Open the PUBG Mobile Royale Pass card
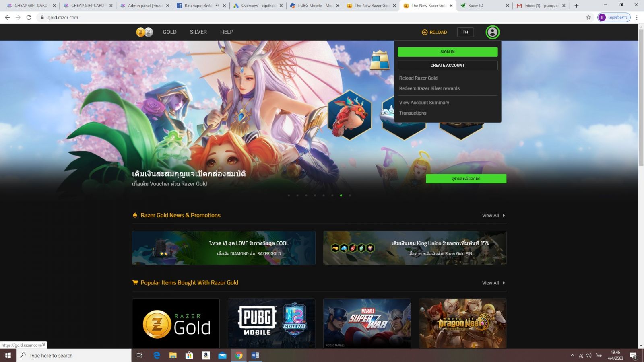The image size is (644, 362). pyautogui.click(x=271, y=323)
